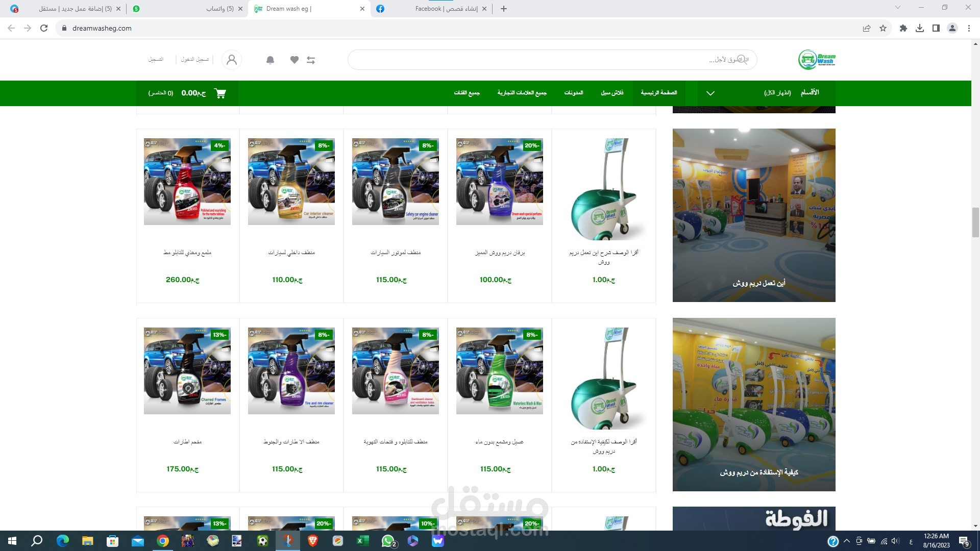Click the red polish bottle image priced 260.00
Image resolution: width=980 pixels, height=551 pixels.
(x=187, y=182)
